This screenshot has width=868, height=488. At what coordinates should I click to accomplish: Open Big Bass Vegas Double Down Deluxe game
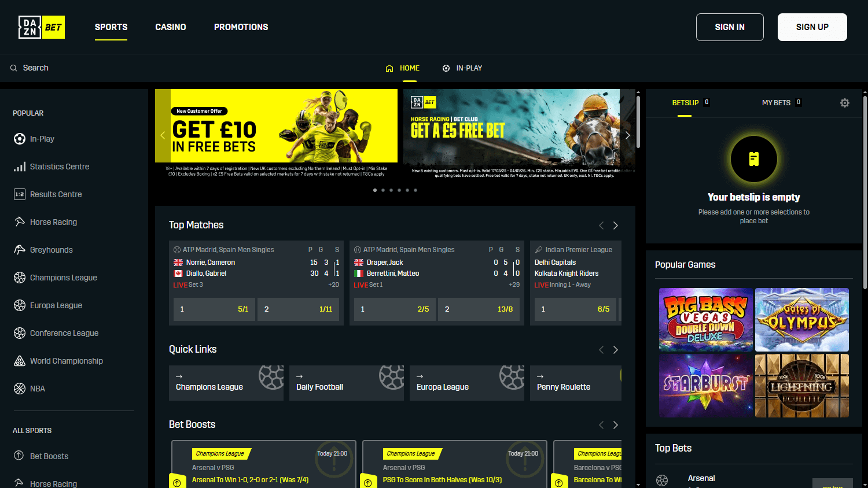tap(706, 320)
